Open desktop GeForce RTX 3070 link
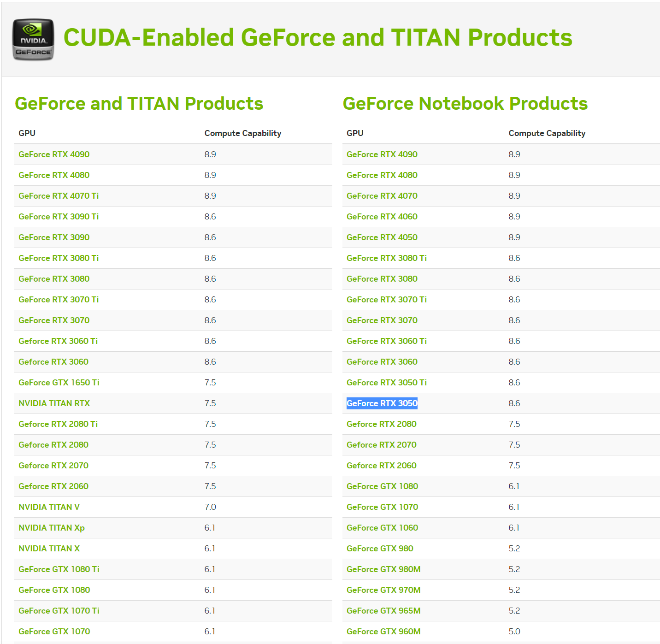Image resolution: width=660 pixels, height=644 pixels. pos(54,320)
